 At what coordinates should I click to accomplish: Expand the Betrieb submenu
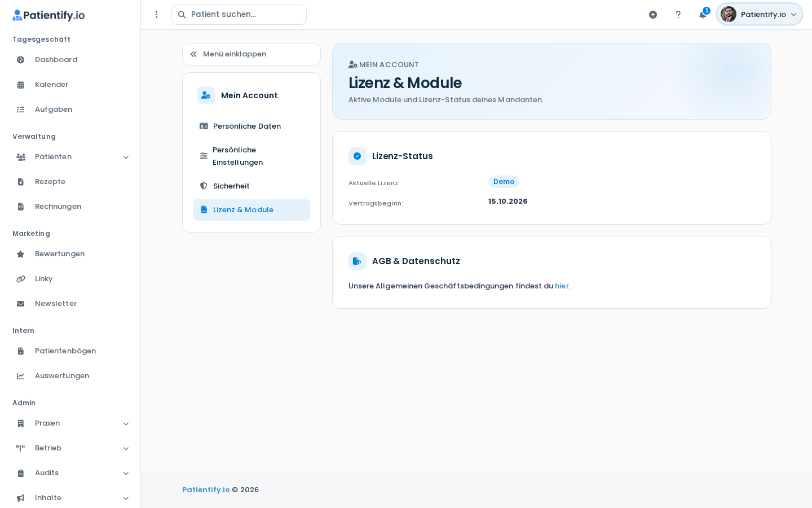pos(126,449)
